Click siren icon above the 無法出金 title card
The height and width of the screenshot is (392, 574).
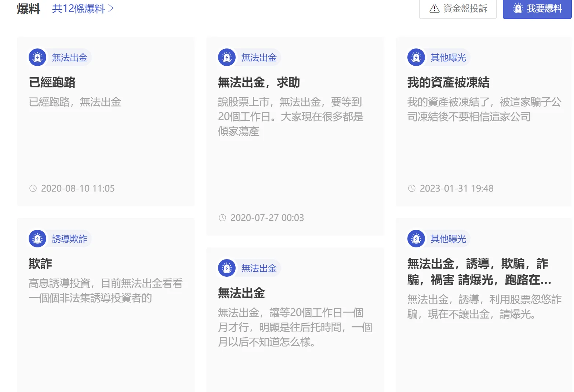coord(227,268)
